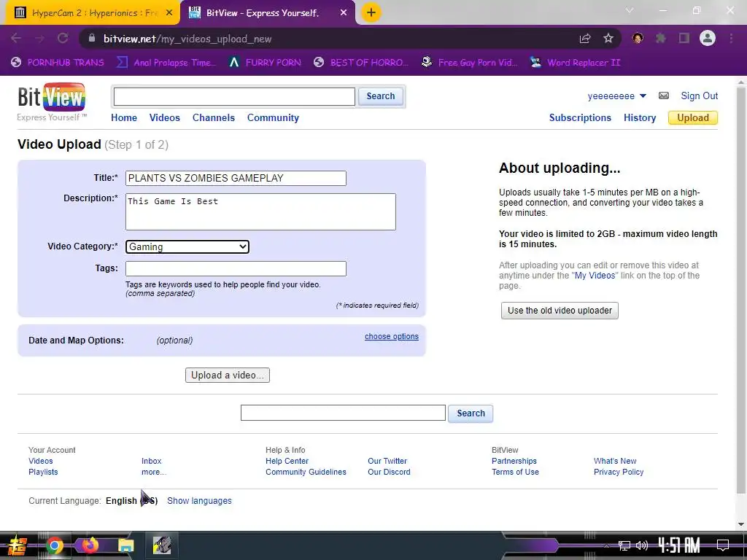747x560 pixels.
Task: Toggle the browser side panel icon
Action: tap(684, 38)
